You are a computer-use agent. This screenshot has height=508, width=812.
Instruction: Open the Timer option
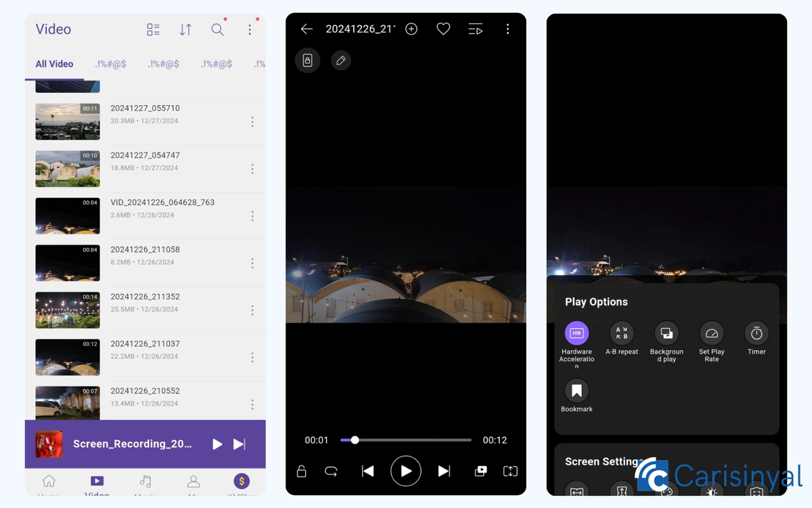click(x=757, y=339)
